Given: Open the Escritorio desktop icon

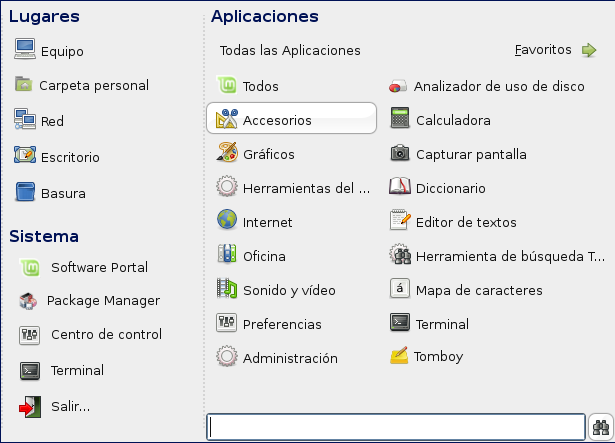Looking at the screenshot, I should pyautogui.click(x=25, y=155).
